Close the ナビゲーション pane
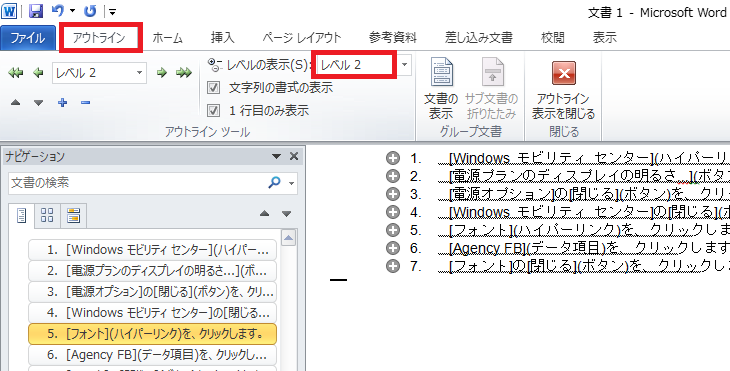The image size is (730, 371). tap(294, 156)
